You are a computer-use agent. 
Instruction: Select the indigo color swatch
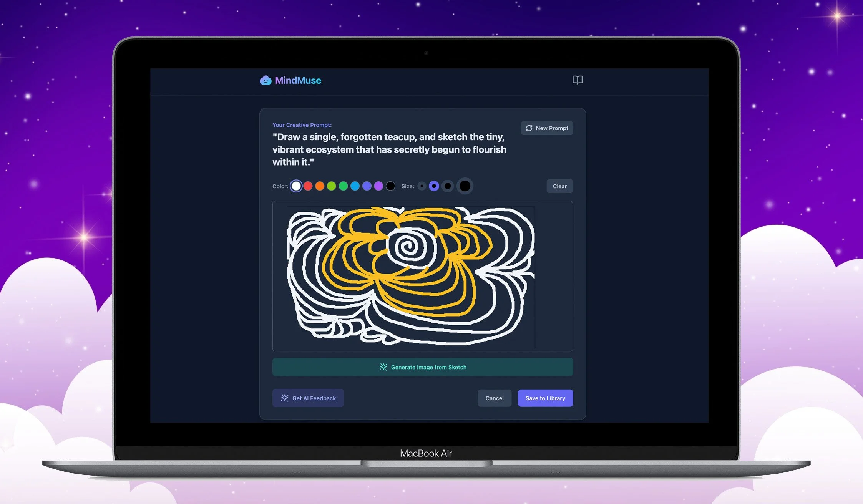click(x=367, y=186)
